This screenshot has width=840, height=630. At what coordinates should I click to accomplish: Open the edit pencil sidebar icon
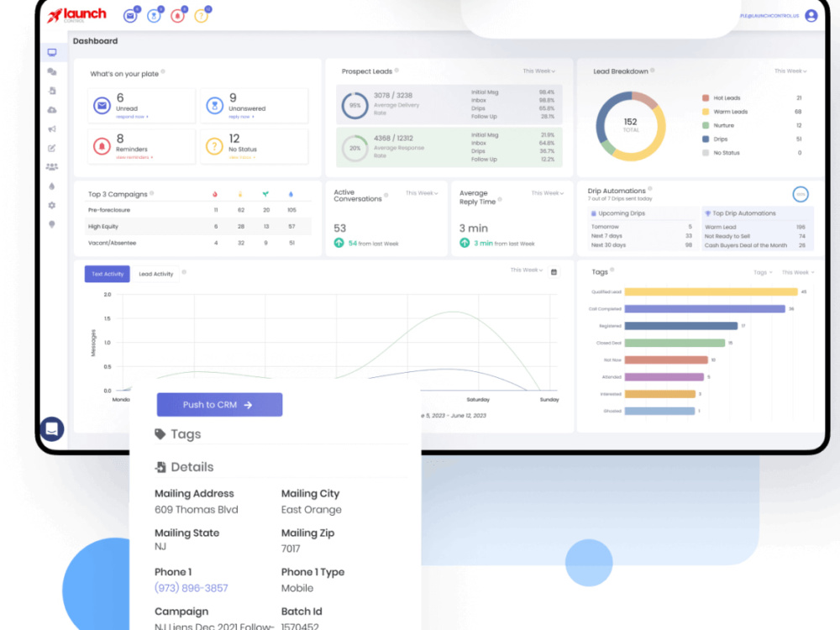tap(52, 148)
